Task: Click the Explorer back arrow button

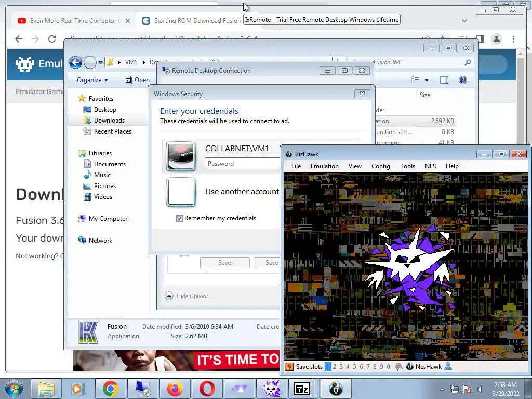Action: tap(75, 62)
